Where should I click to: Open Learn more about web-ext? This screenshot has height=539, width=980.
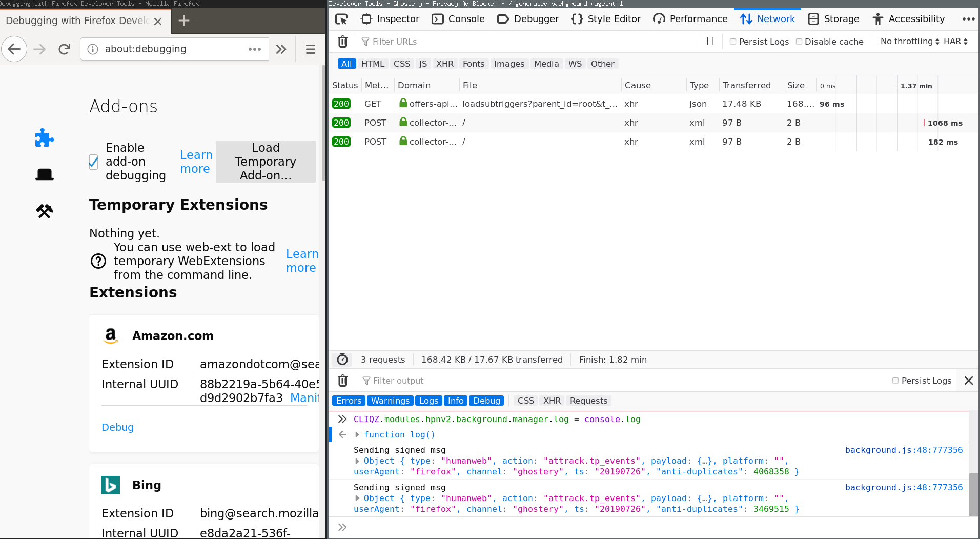tap(302, 261)
